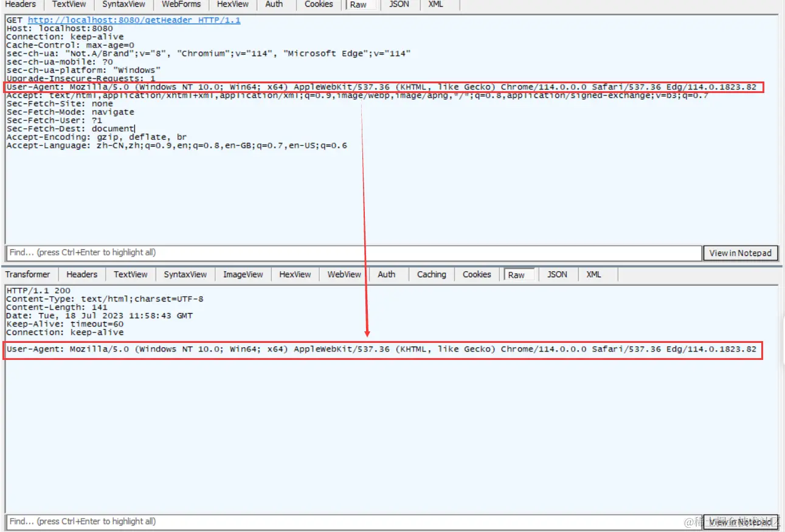The width and height of the screenshot is (785, 532).
Task: Open response XML tab
Action: 594,275
